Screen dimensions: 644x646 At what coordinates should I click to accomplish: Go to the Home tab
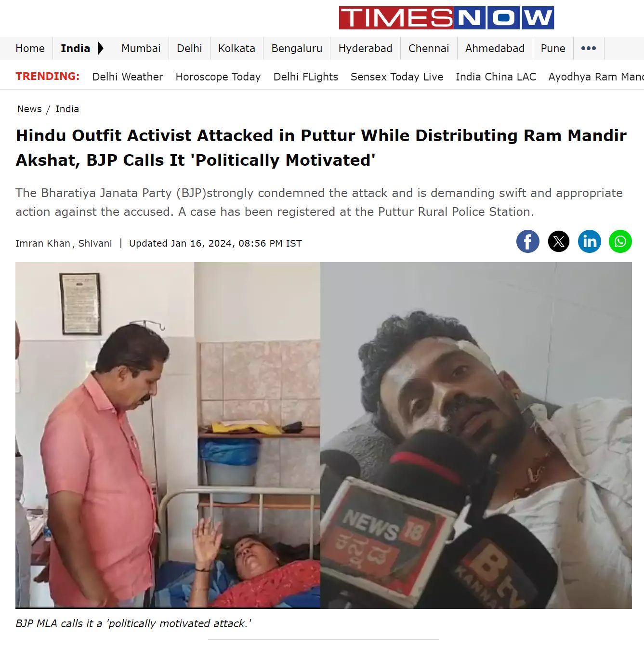pos(30,48)
